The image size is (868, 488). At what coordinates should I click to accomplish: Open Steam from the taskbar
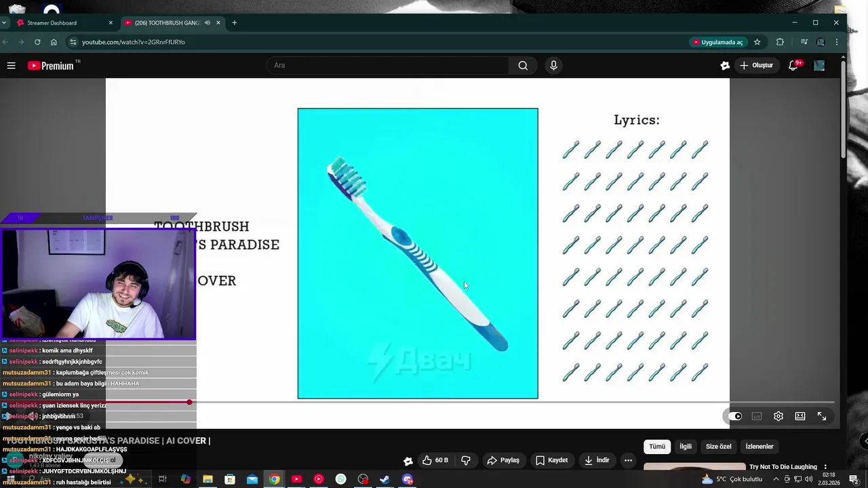[385, 479]
